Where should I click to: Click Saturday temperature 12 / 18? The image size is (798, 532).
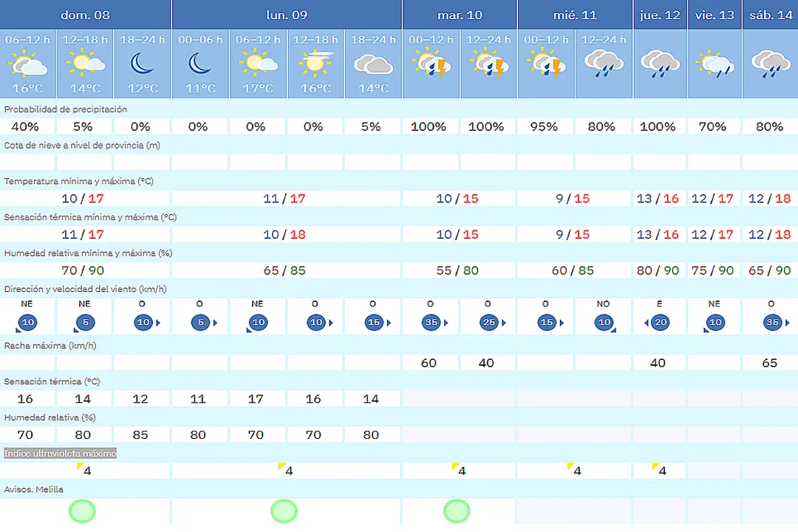click(x=769, y=198)
